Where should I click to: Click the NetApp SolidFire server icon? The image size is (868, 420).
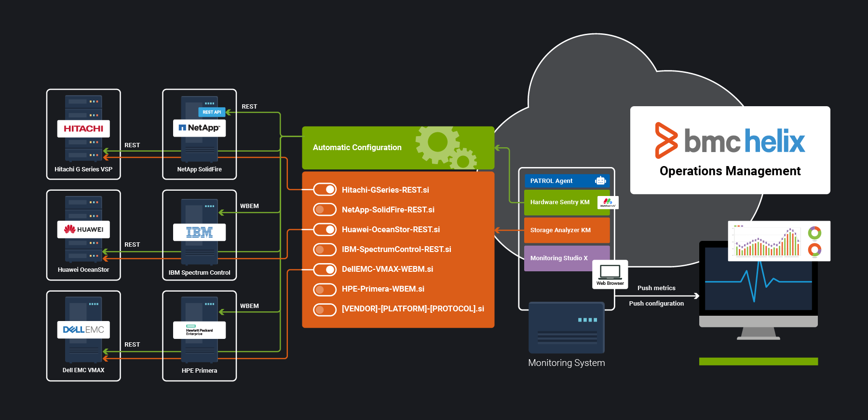click(199, 128)
